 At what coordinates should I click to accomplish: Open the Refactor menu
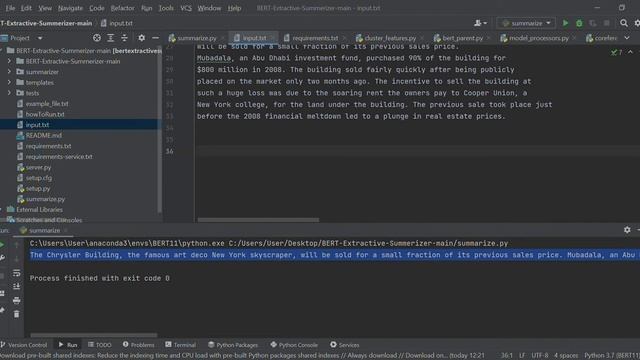[x=122, y=8]
